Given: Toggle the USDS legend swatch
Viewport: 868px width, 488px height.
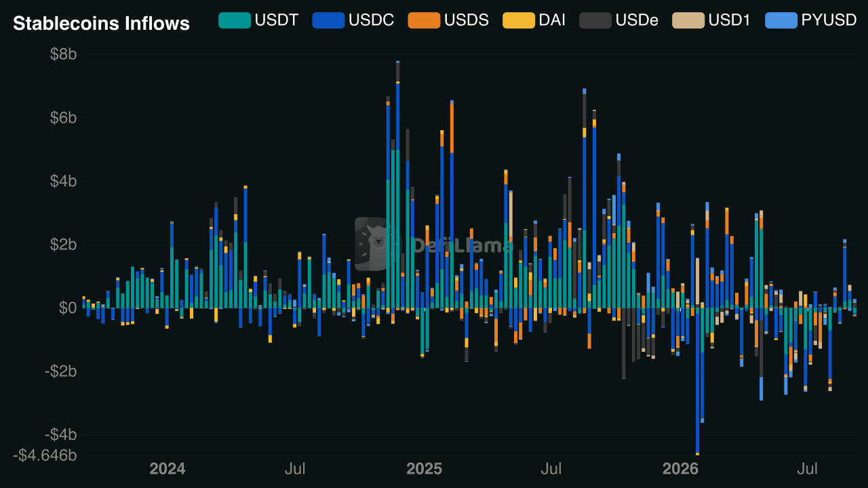Looking at the screenshot, I should pyautogui.click(x=424, y=20).
